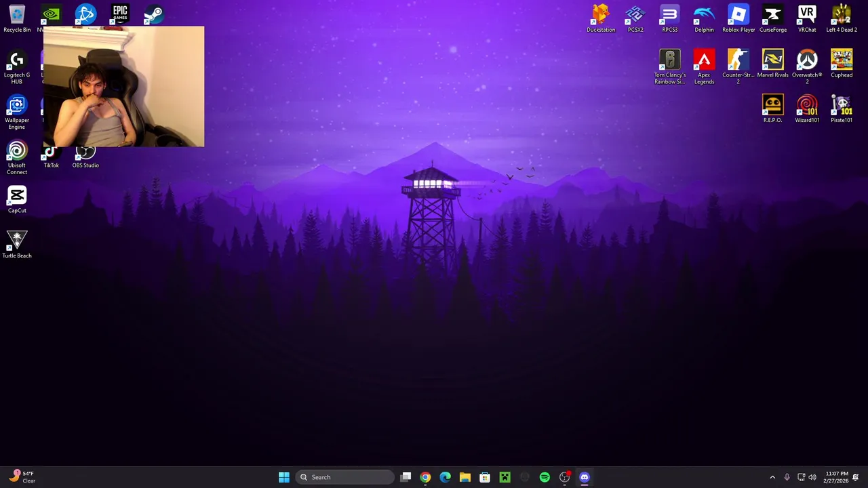
Task: Open the network status tray icon
Action: tap(801, 477)
